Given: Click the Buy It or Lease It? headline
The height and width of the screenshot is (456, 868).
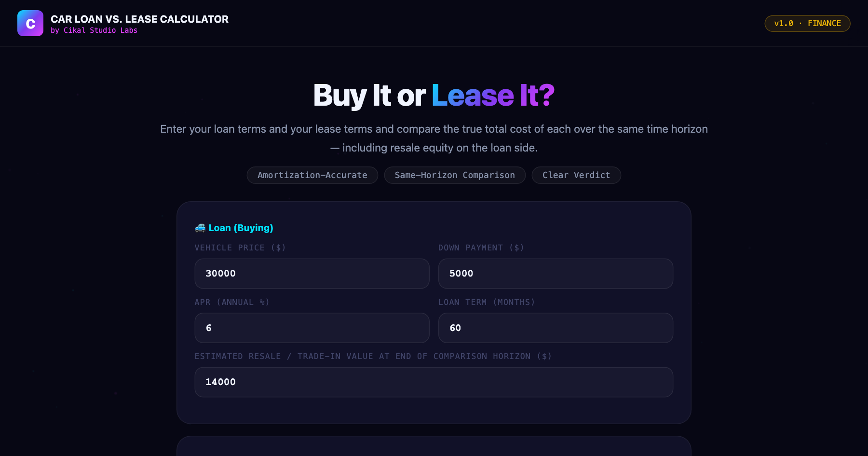Looking at the screenshot, I should [434, 96].
